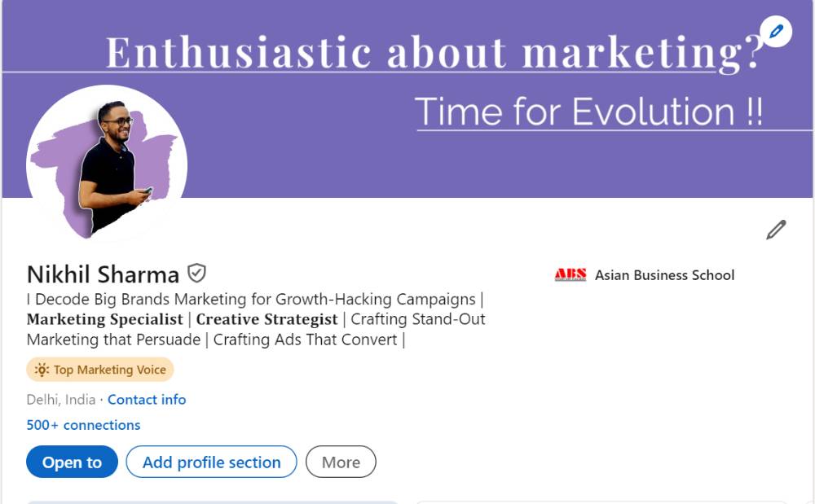Click the Top Marketing Voice badge
Image resolution: width=815 pixels, height=504 pixels.
[x=99, y=370]
